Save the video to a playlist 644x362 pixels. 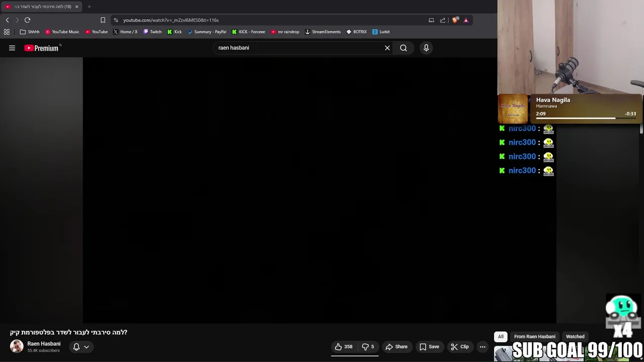(x=429, y=346)
